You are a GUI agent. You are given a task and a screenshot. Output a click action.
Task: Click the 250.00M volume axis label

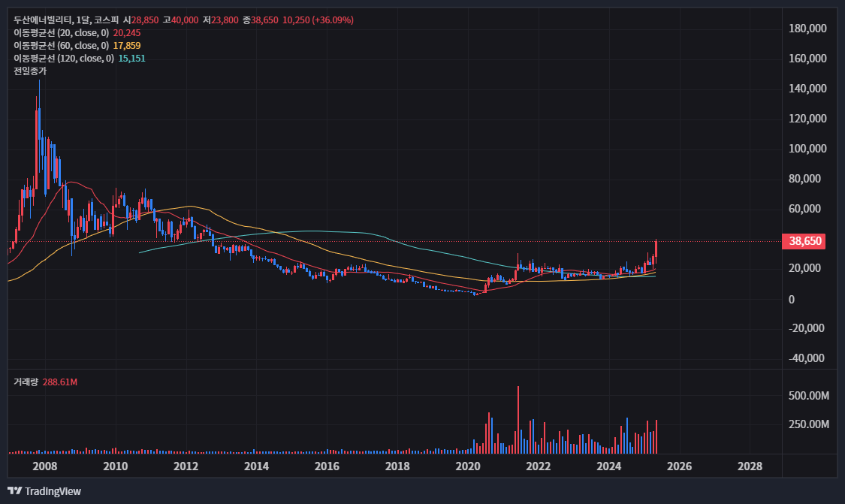coord(809,424)
